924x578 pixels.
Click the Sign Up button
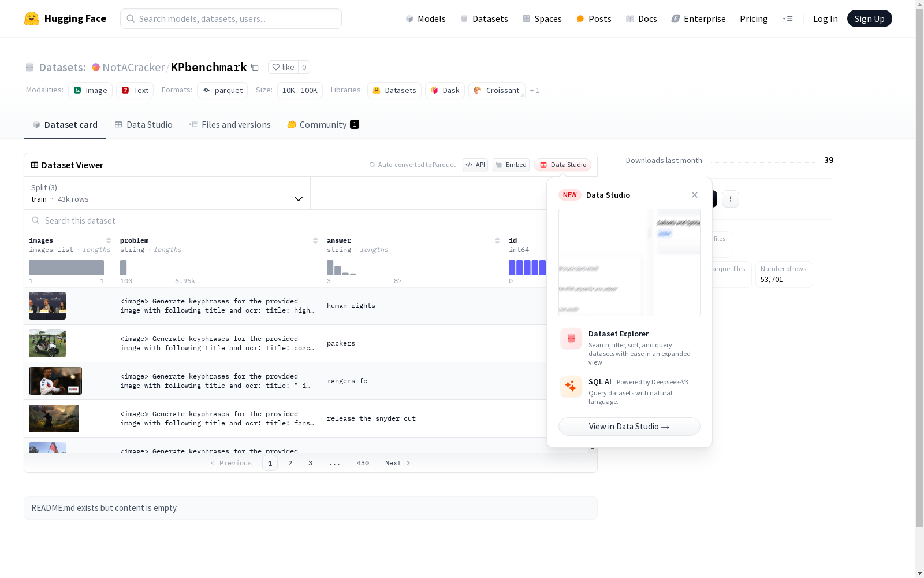pos(869,18)
